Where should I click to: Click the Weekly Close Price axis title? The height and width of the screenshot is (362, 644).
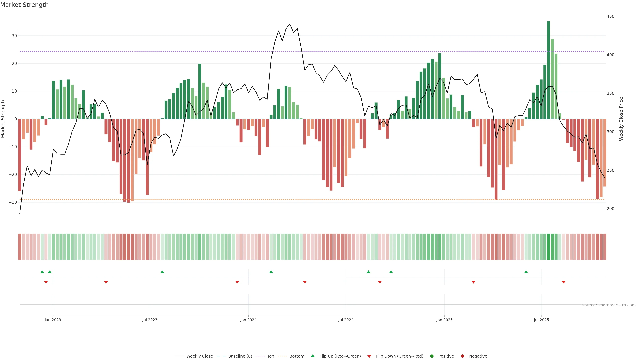point(621,119)
